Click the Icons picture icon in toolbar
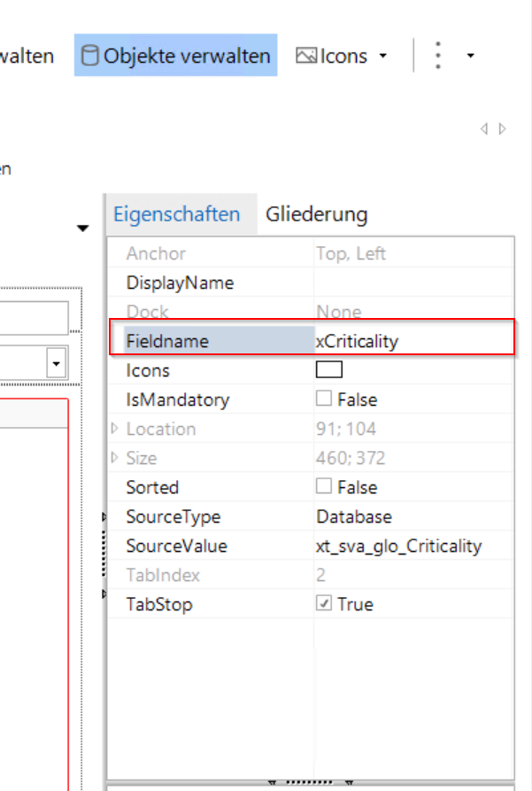This screenshot has width=532, height=791. [x=306, y=56]
